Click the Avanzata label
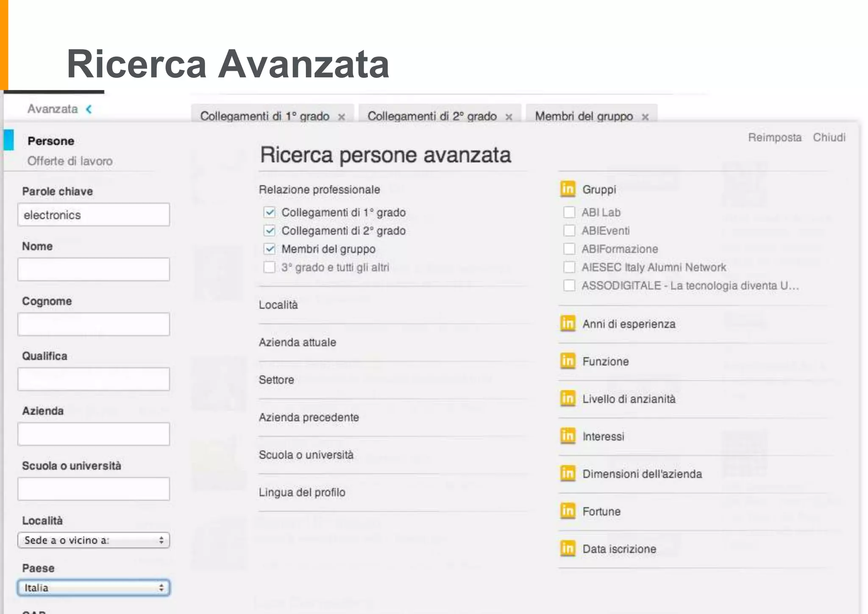The height and width of the screenshot is (614, 868). coord(53,109)
